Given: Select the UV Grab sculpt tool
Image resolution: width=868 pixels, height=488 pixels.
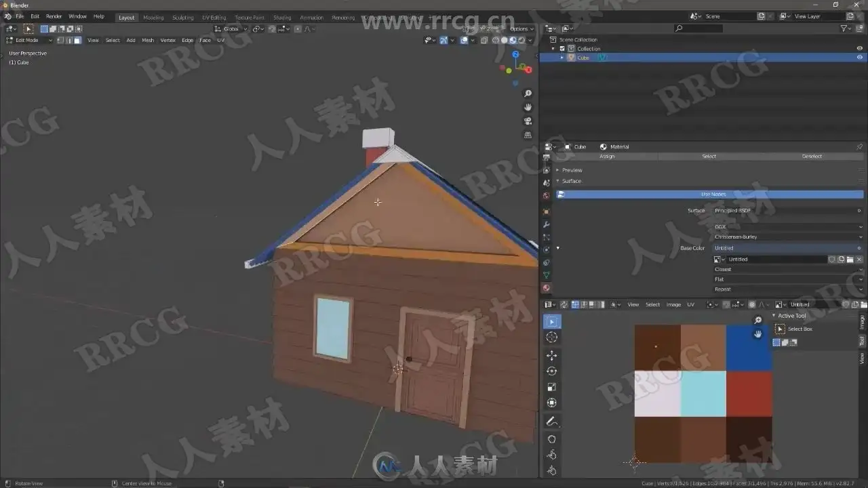Looking at the screenshot, I should coord(552,439).
